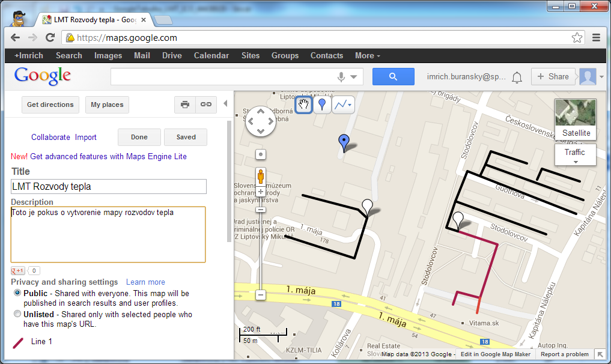
Task: Click the Saved button
Action: (186, 137)
